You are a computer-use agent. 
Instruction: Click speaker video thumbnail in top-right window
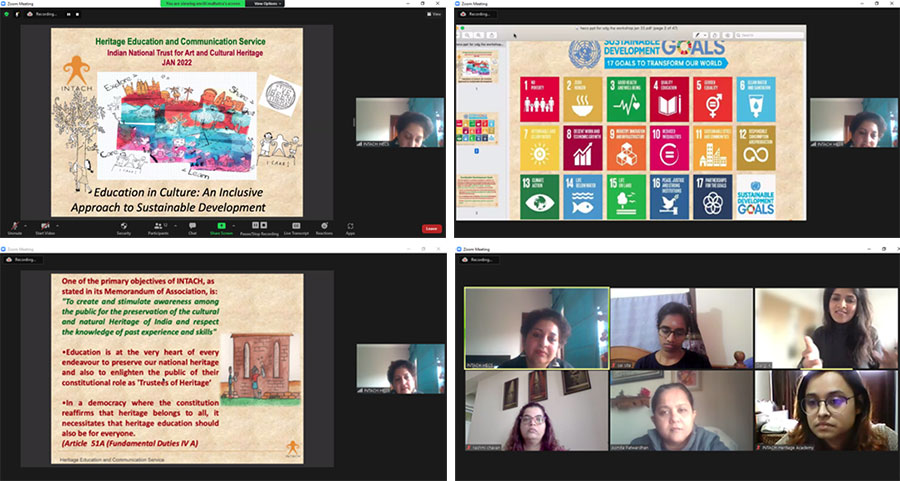[854, 122]
